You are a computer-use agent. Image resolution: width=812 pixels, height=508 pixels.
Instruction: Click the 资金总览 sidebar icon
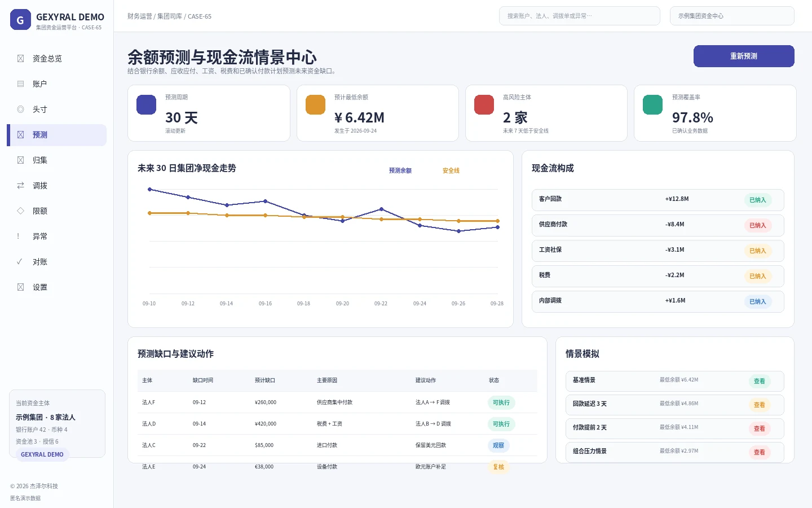tap(20, 59)
